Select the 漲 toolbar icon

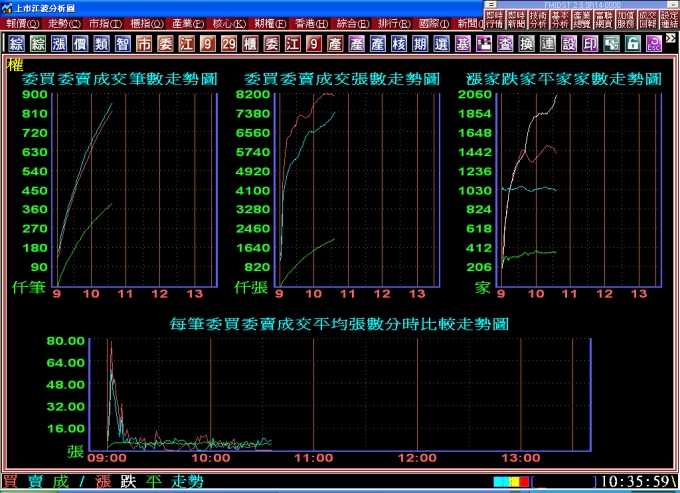point(59,44)
